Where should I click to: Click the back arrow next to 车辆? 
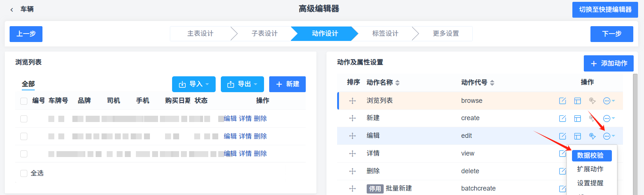coord(12,10)
